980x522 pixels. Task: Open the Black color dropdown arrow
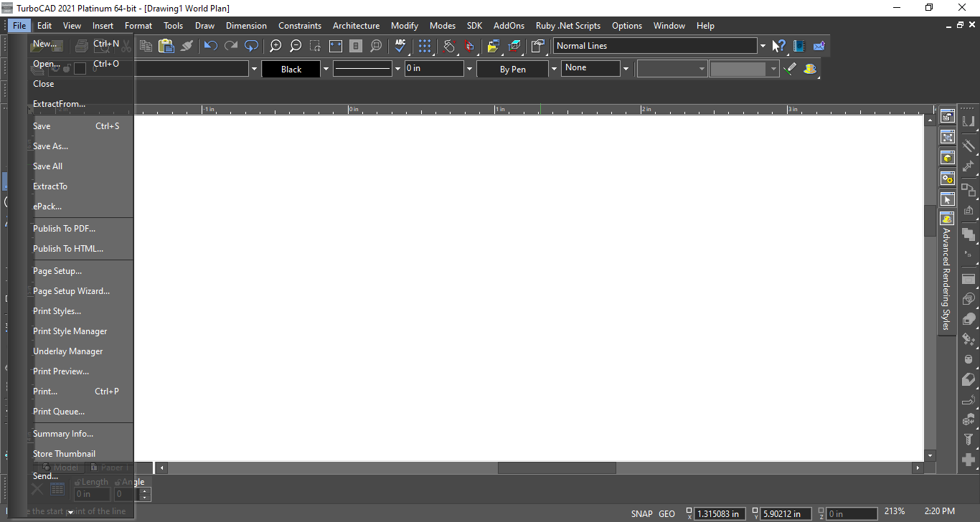click(x=326, y=69)
